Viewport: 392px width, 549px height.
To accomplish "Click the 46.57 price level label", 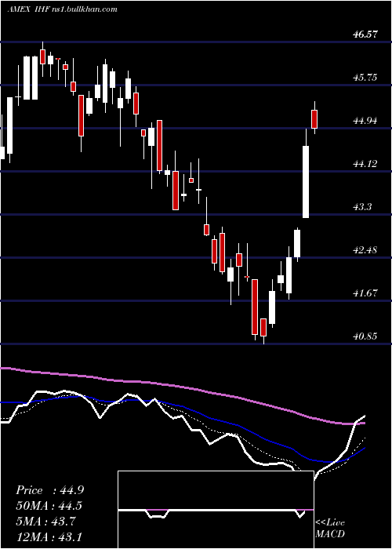I will 365,35.
